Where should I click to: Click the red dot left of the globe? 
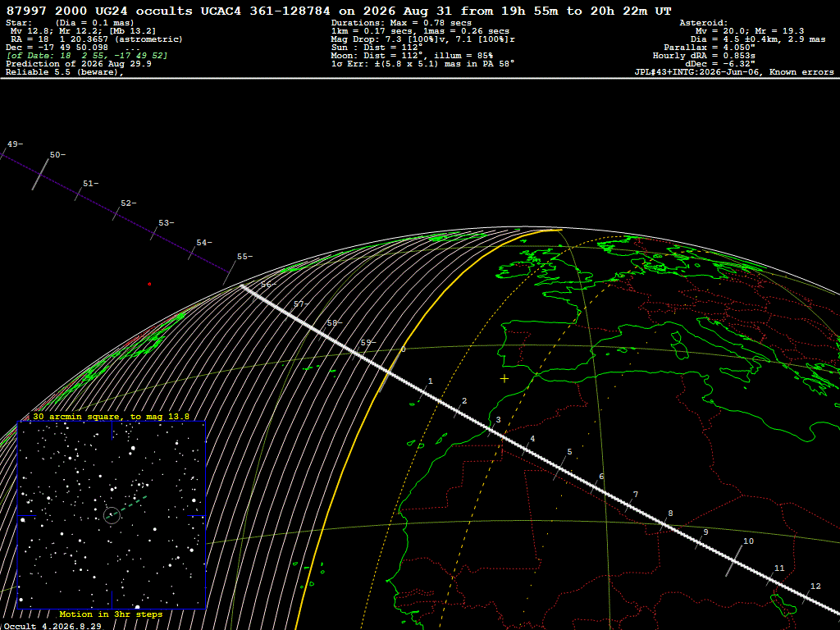[149, 284]
